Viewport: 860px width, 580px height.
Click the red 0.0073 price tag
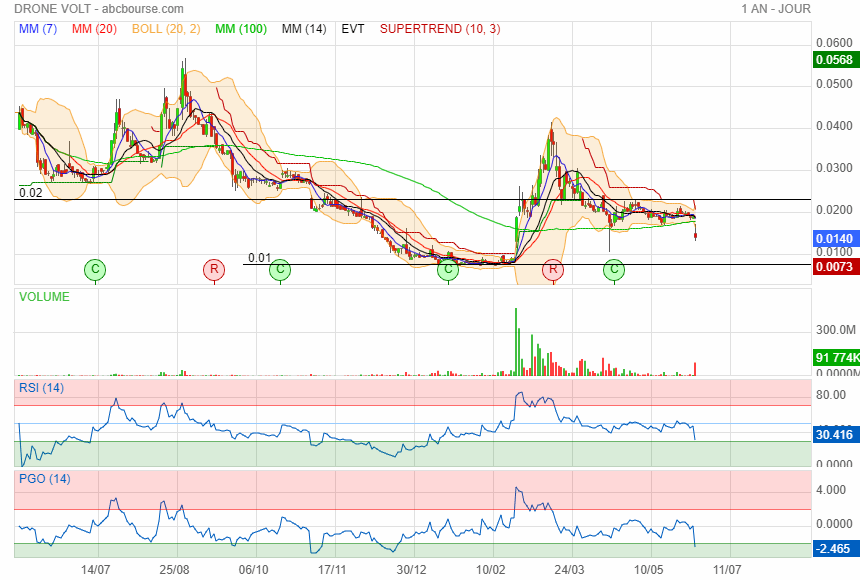coord(835,267)
